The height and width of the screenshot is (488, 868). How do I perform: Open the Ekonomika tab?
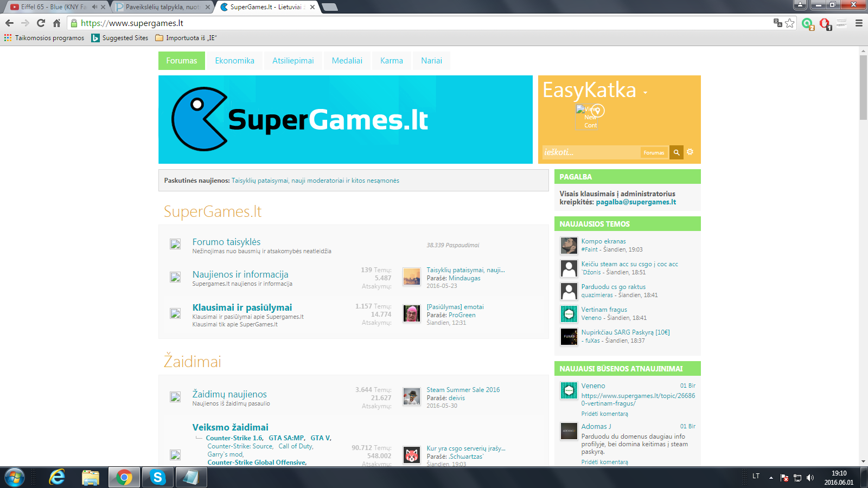[x=234, y=61]
